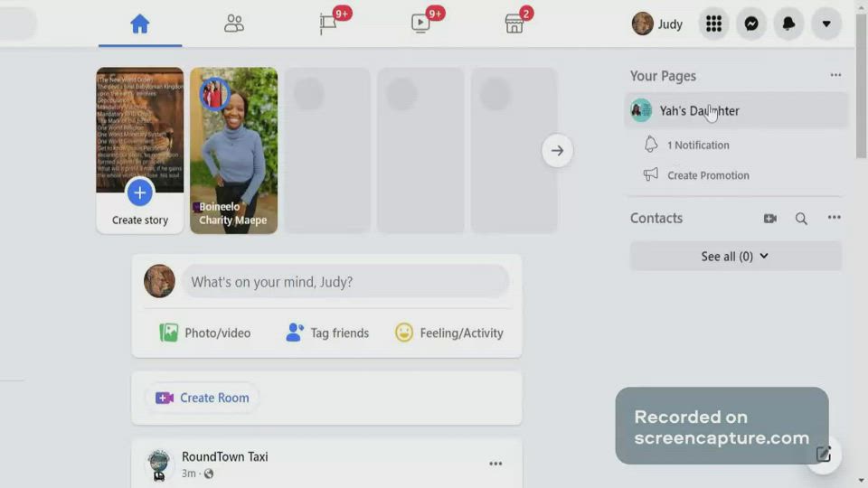Screen dimensions: 868x488
Task: Start a new video room from Contacts
Action: [769, 219]
